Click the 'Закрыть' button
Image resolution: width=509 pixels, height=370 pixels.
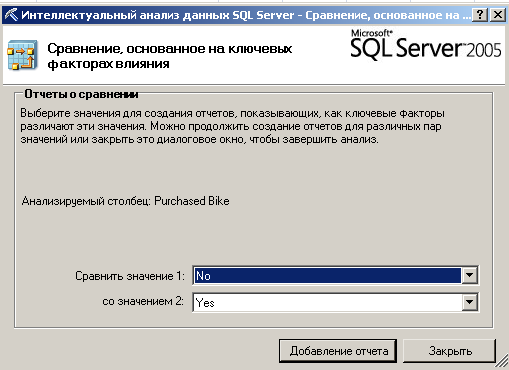pos(450,351)
